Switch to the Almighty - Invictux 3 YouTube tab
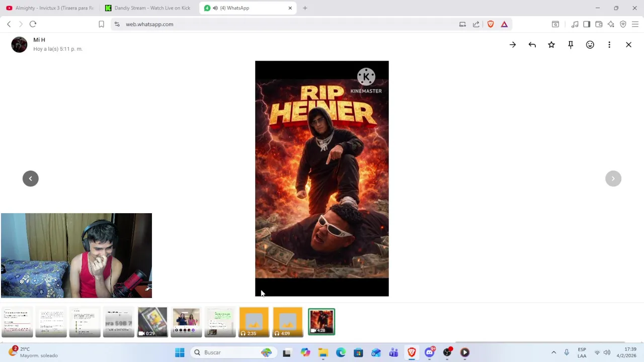This screenshot has height=362, width=644. click(49, 8)
